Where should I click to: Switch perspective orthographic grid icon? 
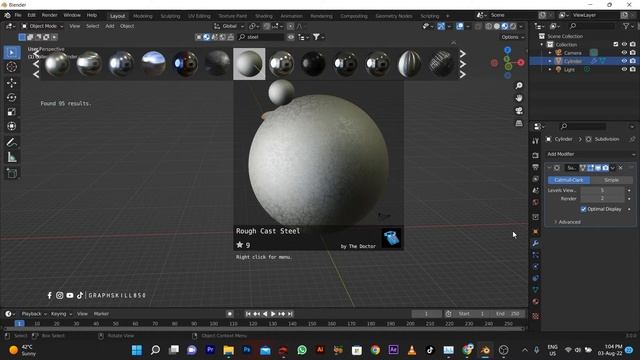click(x=519, y=123)
